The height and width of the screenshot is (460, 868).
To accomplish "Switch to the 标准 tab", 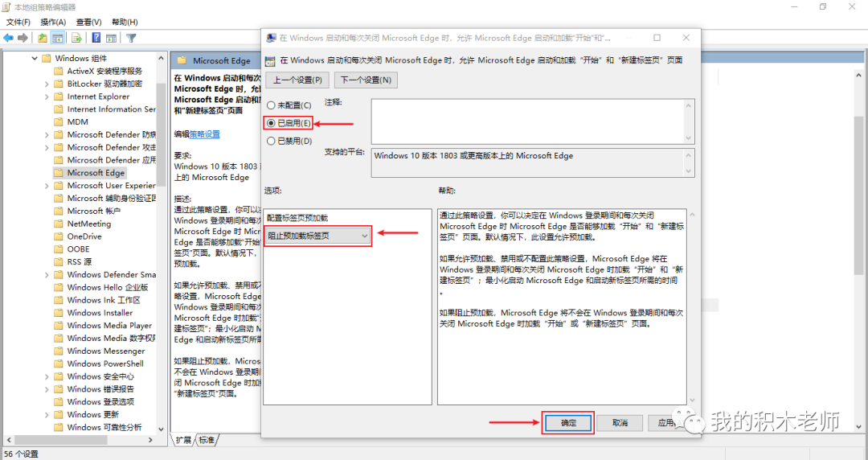I will (207, 440).
